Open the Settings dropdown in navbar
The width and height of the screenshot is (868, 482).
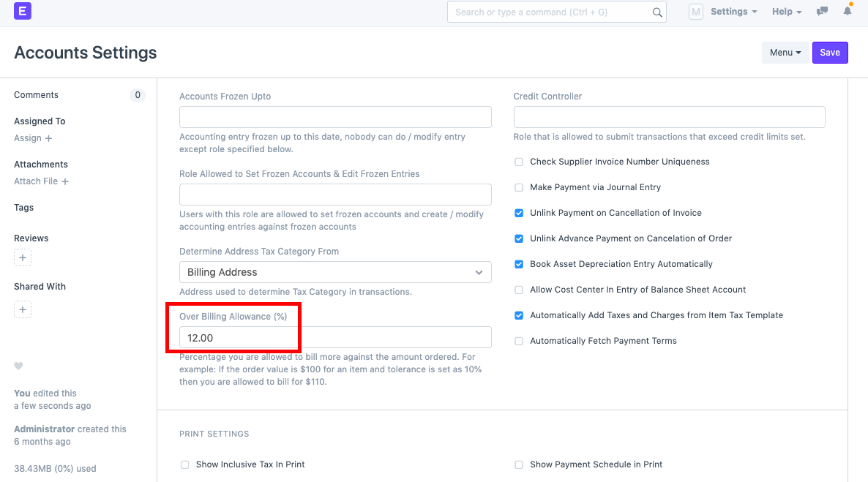(x=733, y=12)
